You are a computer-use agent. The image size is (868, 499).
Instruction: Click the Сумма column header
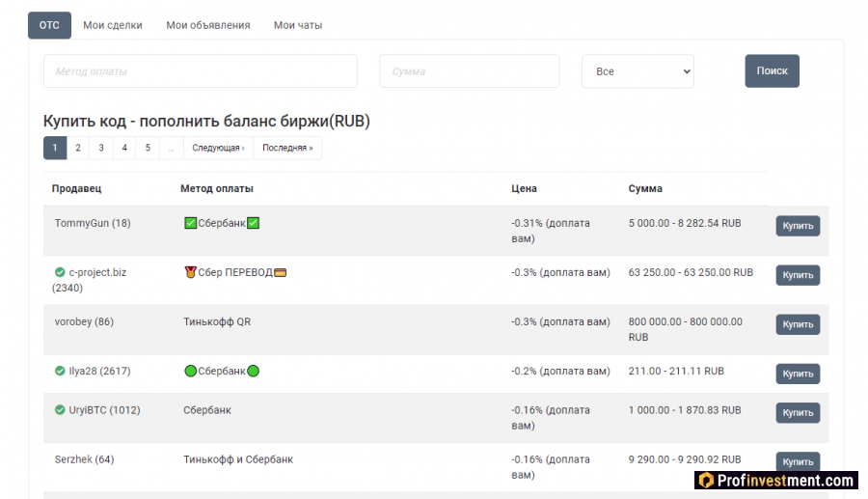[645, 188]
